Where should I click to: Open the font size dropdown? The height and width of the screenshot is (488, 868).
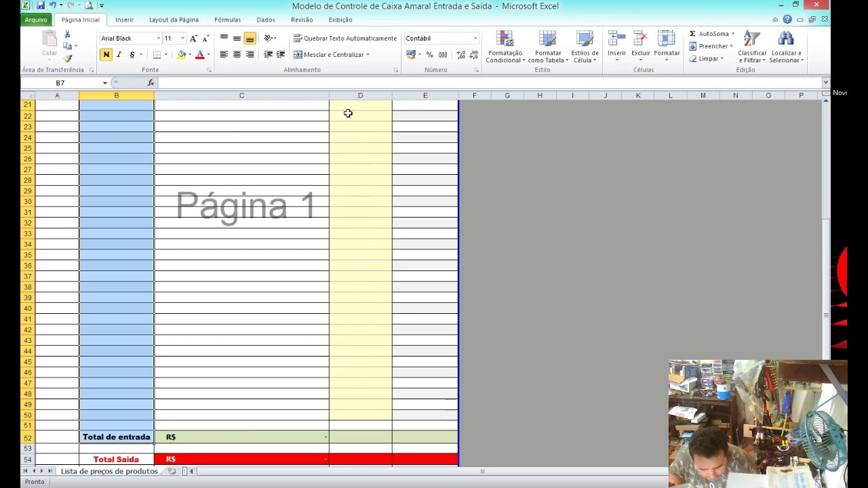click(x=182, y=39)
